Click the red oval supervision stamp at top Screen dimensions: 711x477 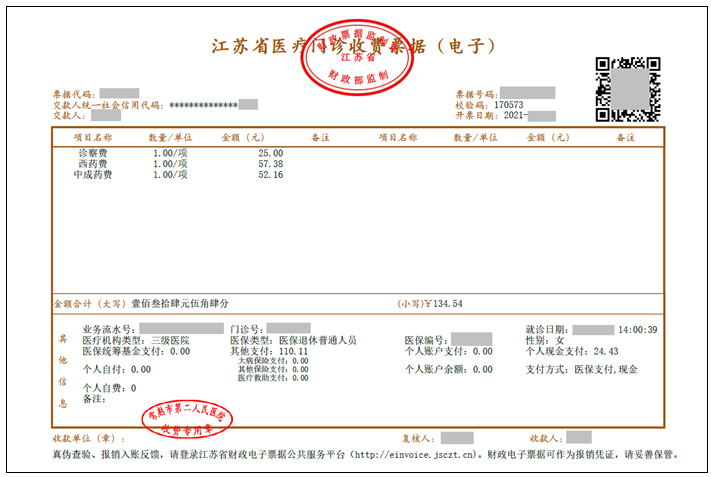[357, 58]
